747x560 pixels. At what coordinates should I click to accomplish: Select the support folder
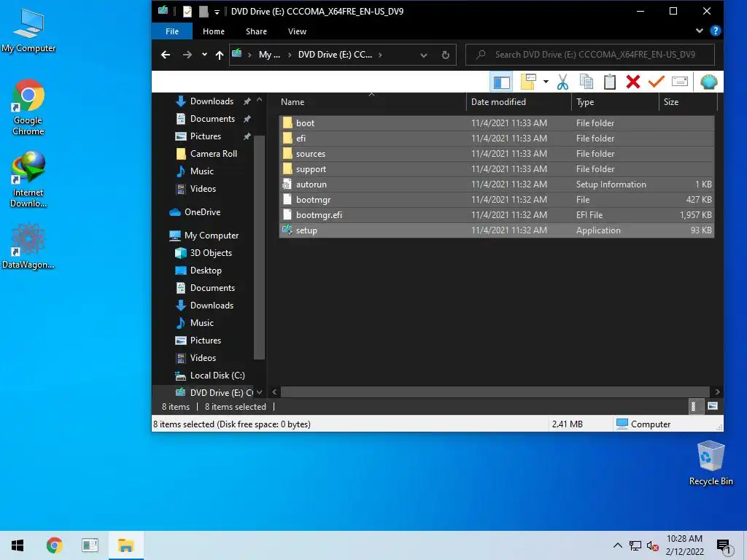tap(496, 169)
